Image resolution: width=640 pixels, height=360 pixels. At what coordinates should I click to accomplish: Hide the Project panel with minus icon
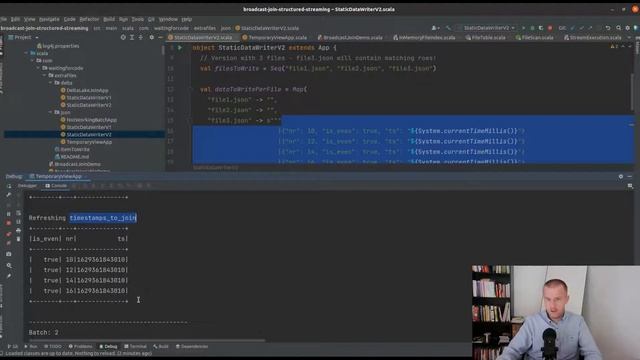coord(160,37)
